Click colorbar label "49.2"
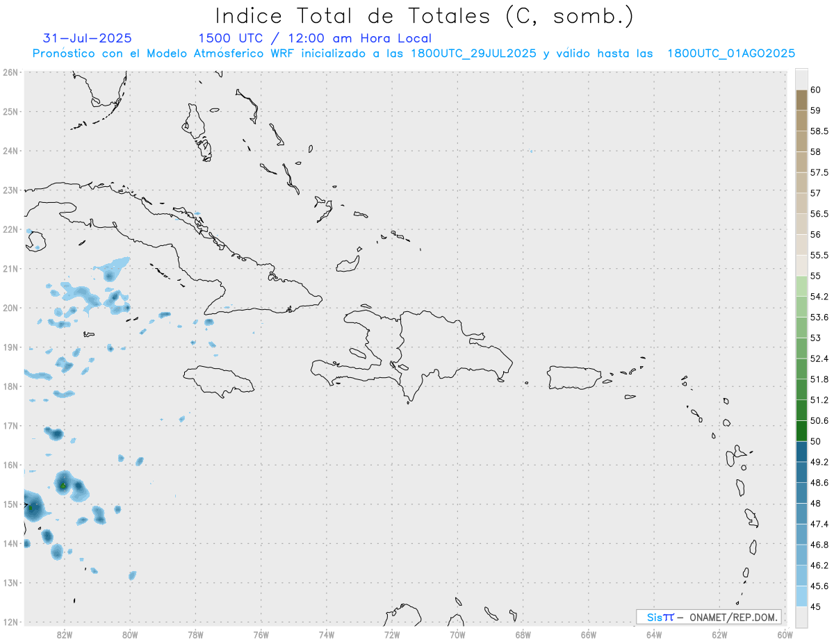834x644 pixels. [819, 462]
